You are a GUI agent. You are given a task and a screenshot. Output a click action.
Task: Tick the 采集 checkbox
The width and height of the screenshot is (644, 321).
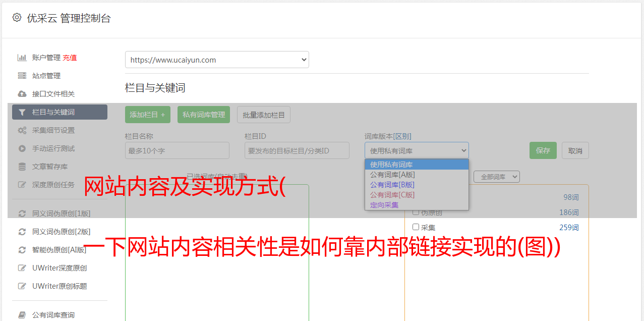tap(416, 227)
